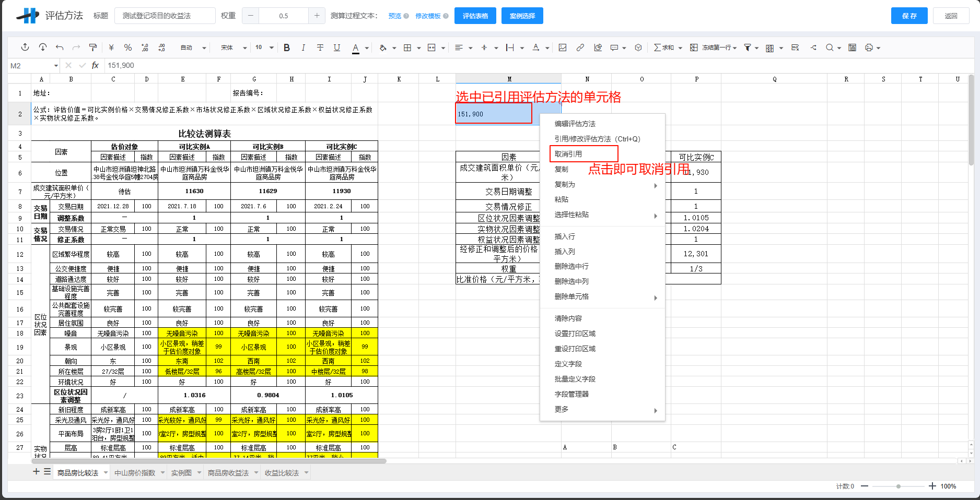Insert a hyperlink
Screen dimensions: 980x500
click(x=580, y=47)
